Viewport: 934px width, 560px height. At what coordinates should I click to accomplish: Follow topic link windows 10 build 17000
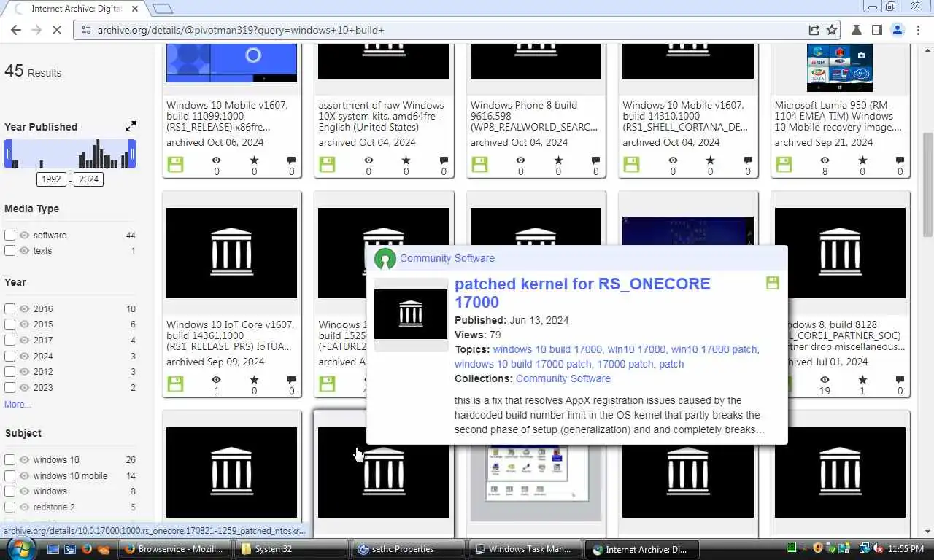(547, 349)
